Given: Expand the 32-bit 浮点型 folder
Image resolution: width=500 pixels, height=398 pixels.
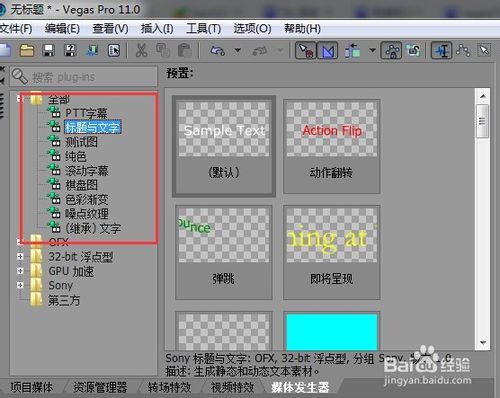Looking at the screenshot, I should point(20,256).
